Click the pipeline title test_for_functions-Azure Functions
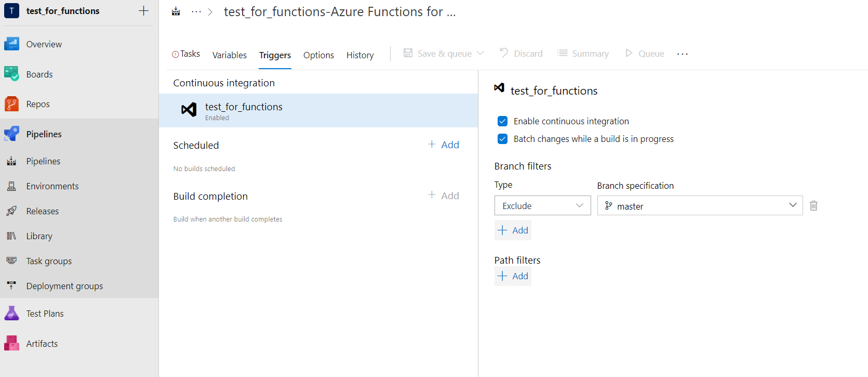The height and width of the screenshot is (377, 868). pyautogui.click(x=340, y=11)
